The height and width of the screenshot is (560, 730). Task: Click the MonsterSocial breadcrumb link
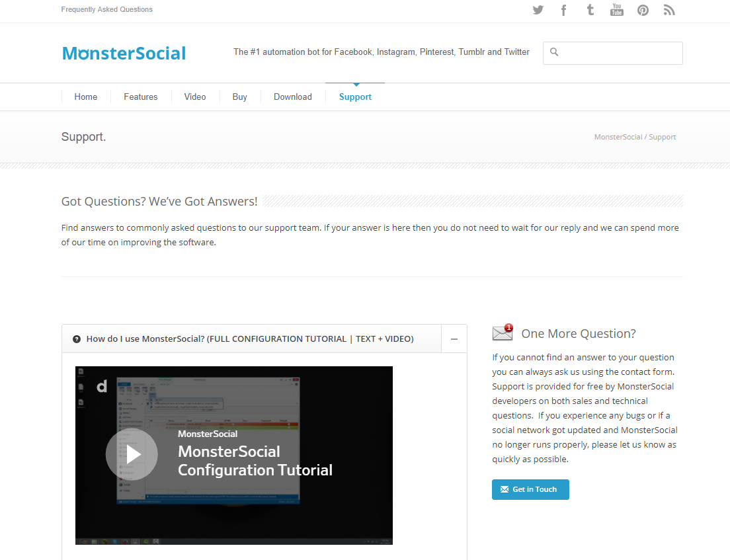click(618, 137)
